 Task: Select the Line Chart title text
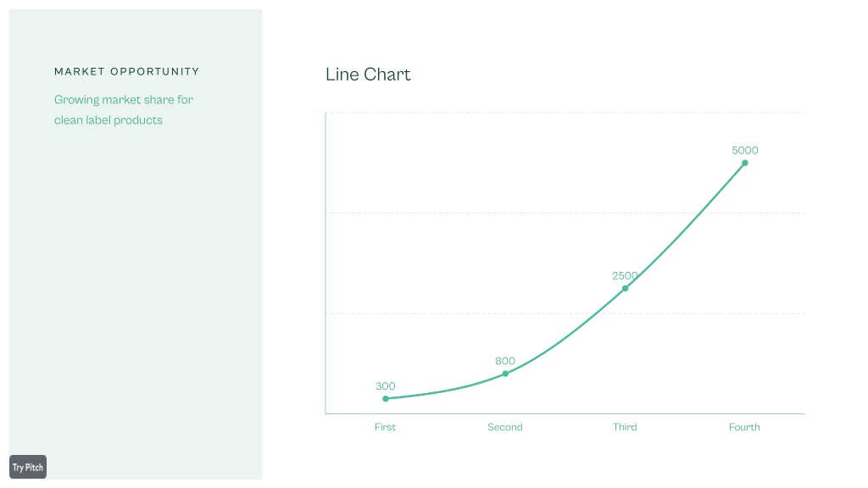pos(368,75)
